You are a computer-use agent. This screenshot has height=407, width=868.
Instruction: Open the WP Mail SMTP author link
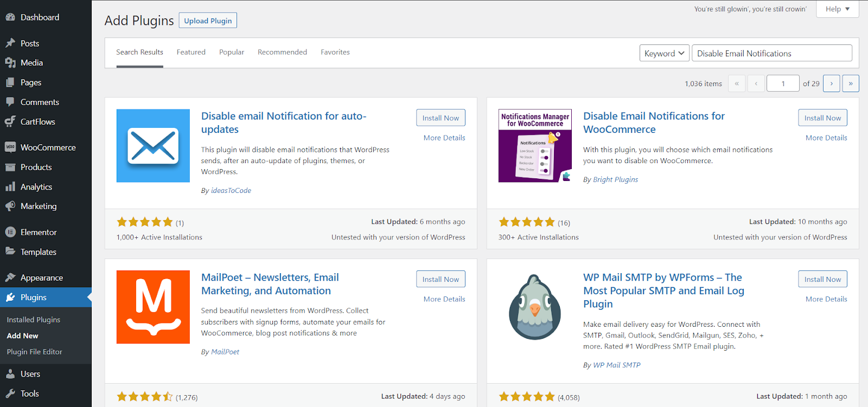point(617,365)
